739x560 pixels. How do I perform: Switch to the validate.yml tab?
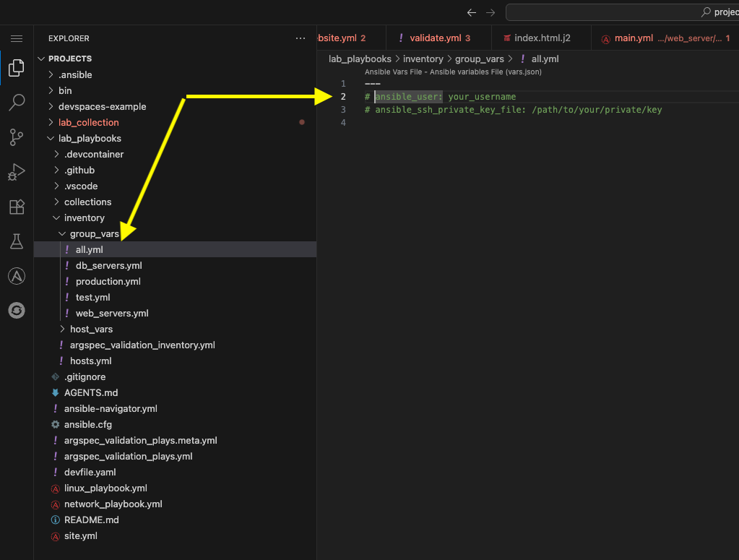point(434,38)
